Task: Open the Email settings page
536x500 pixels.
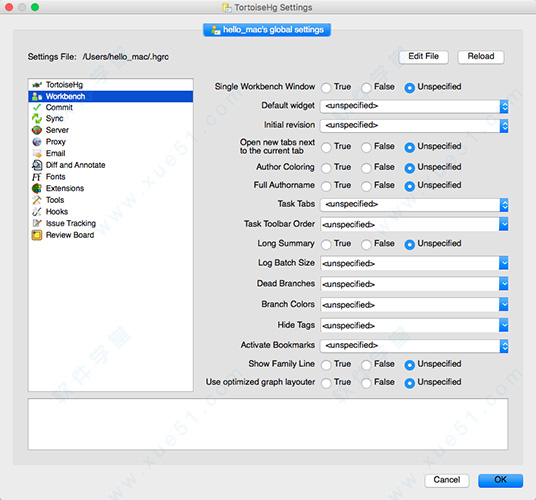Action: (x=110, y=153)
